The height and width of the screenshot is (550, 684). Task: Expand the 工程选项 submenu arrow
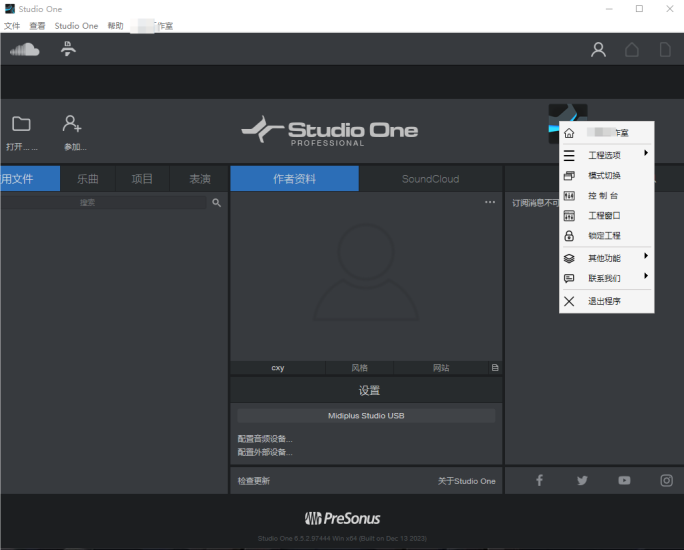646,153
